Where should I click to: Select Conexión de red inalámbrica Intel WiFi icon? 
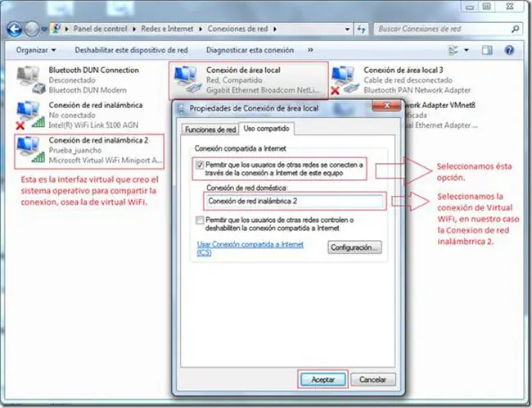pos(30,115)
